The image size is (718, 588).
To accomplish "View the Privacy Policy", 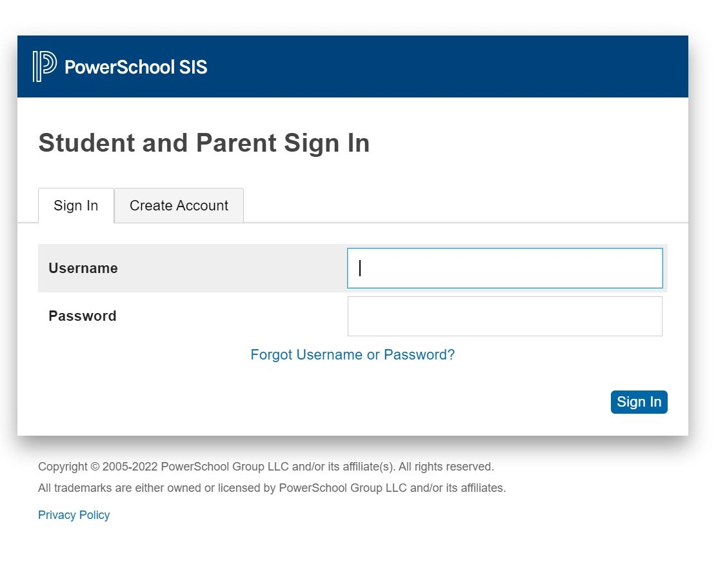I will click(x=74, y=514).
